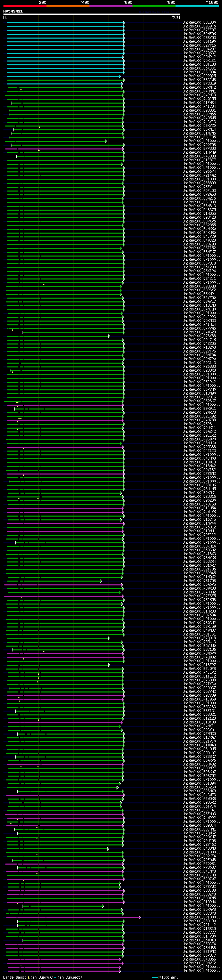The width and height of the screenshot is (222, 980).
Task: Click the UniRef100_P20081 label
Action: point(199,864)
